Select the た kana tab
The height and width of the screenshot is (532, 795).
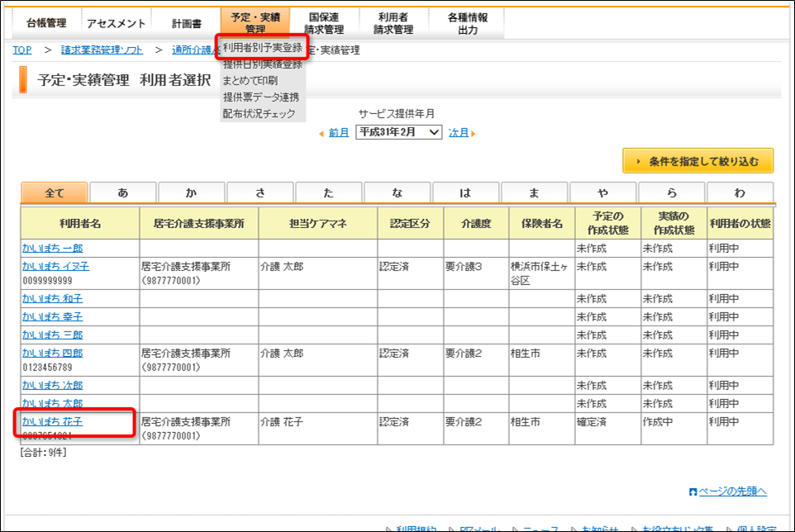[x=329, y=193]
